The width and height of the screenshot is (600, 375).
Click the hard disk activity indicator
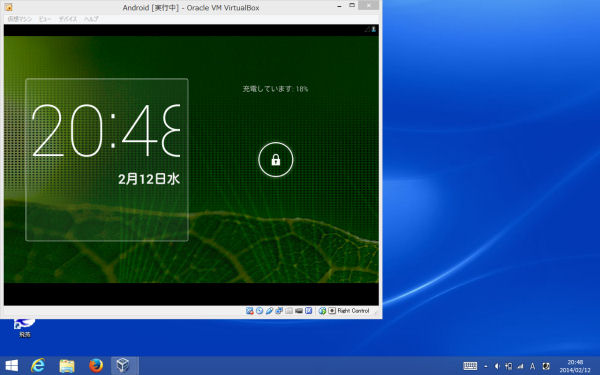point(249,311)
